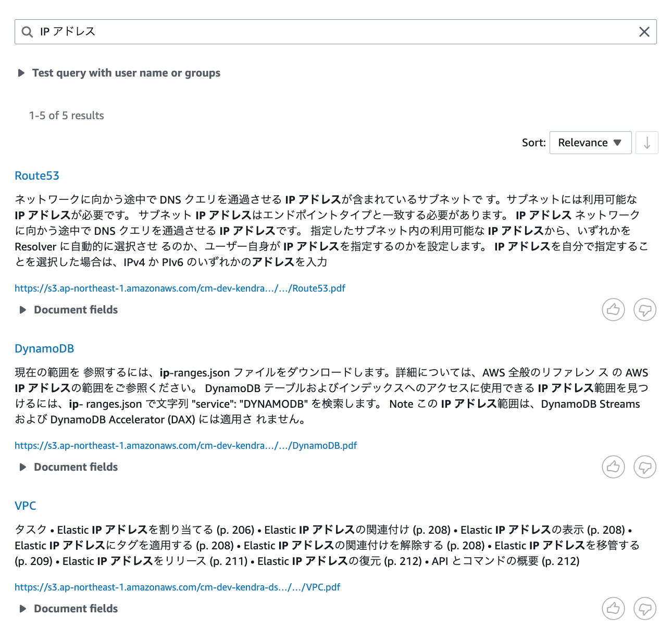The image size is (672, 629).
Task: Give thumbs up feedback on DynamoDB result
Action: (613, 467)
